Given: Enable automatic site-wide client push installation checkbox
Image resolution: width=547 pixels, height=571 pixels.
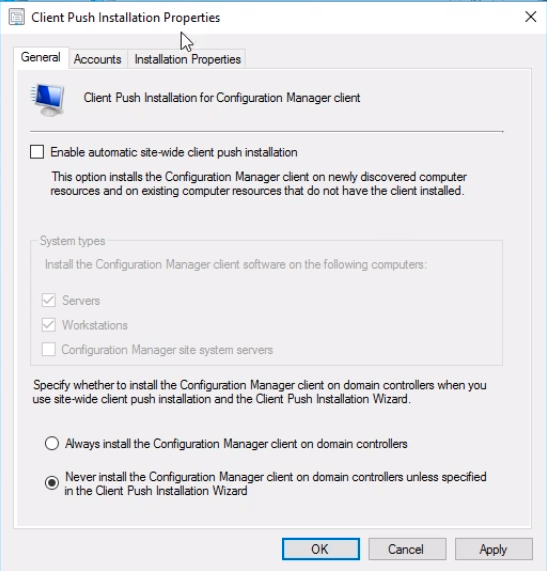Looking at the screenshot, I should click(x=37, y=152).
